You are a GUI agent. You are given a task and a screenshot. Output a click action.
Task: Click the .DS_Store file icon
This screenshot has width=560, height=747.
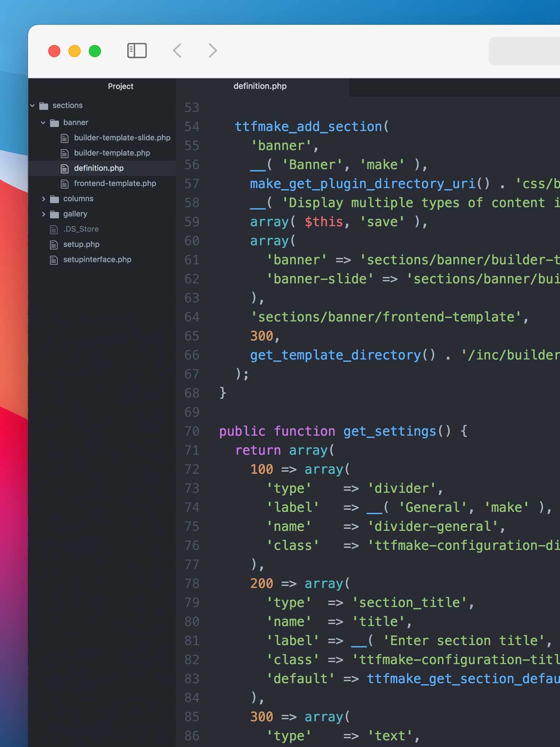54,230
